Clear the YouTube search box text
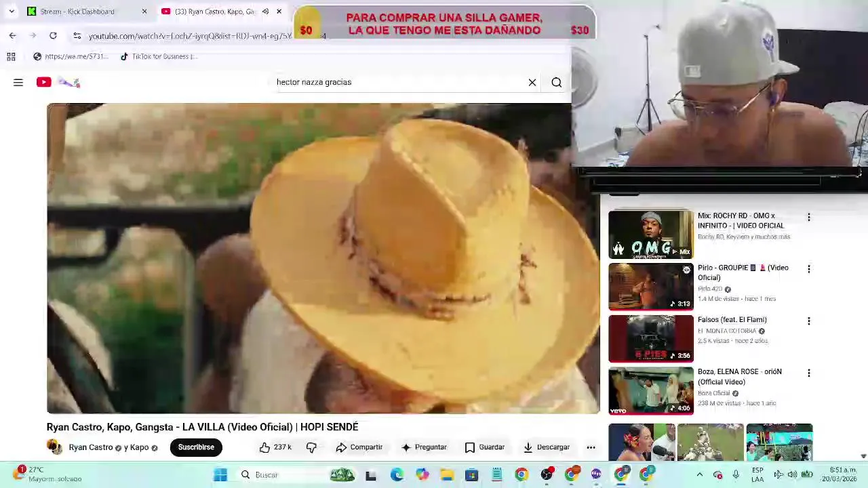This screenshot has width=868, height=488. 532,82
